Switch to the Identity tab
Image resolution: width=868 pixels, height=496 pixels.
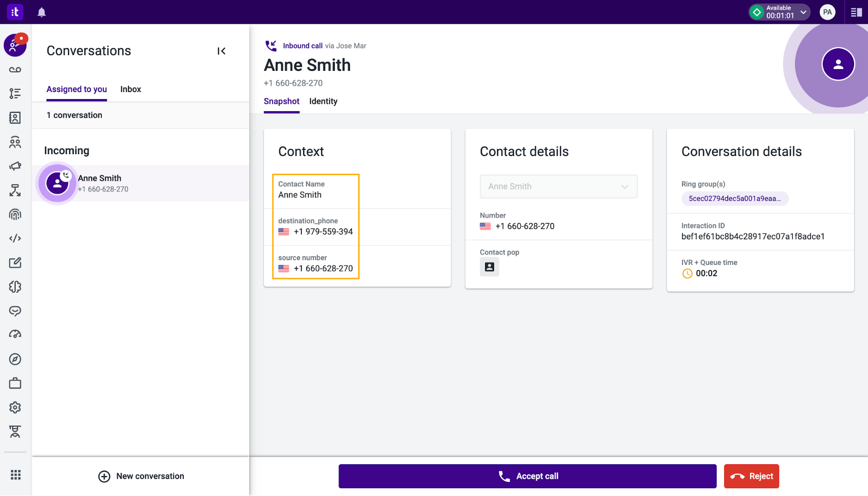pyautogui.click(x=323, y=101)
